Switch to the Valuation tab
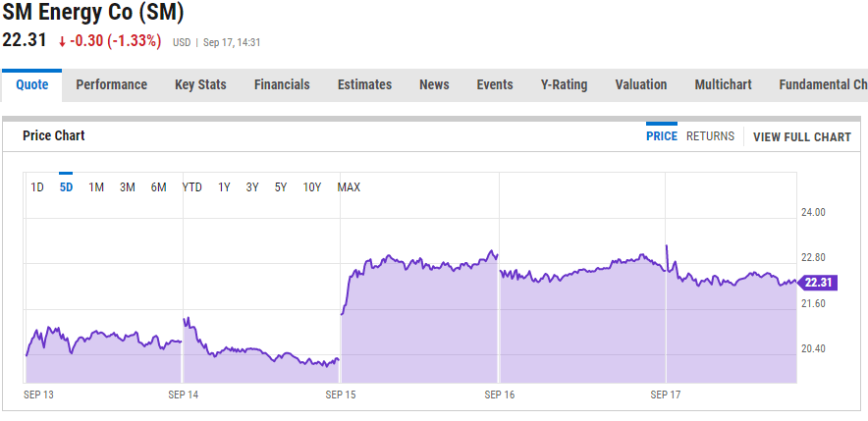Viewport: 868px width, 421px height. [x=641, y=85]
